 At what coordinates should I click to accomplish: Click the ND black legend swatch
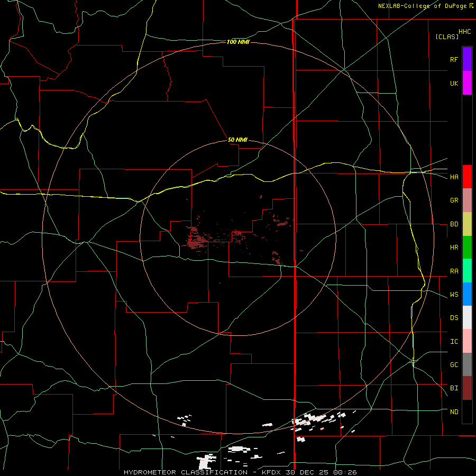(467, 411)
